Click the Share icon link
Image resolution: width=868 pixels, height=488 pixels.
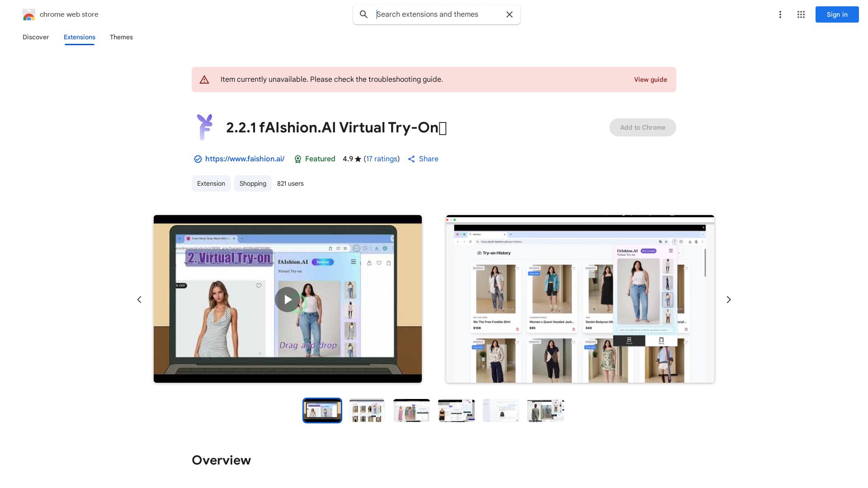pos(423,159)
